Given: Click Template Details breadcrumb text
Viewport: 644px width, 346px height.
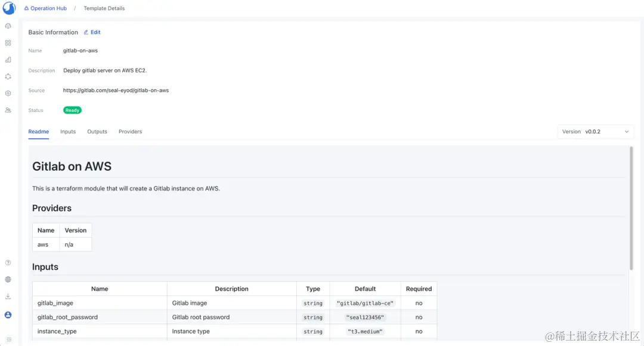Looking at the screenshot, I should 104,8.
